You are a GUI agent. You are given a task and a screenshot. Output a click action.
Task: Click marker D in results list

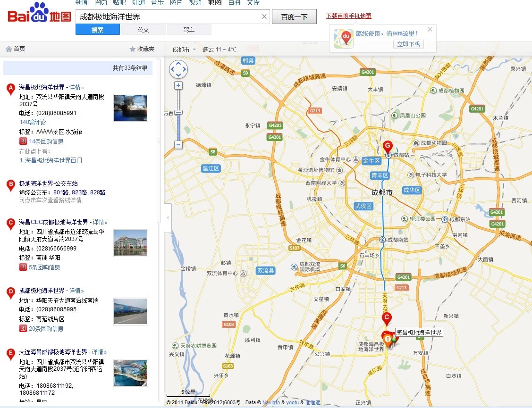11,293
